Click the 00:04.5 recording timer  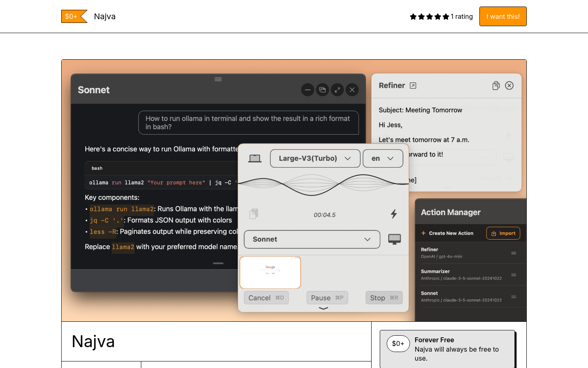[x=324, y=215]
